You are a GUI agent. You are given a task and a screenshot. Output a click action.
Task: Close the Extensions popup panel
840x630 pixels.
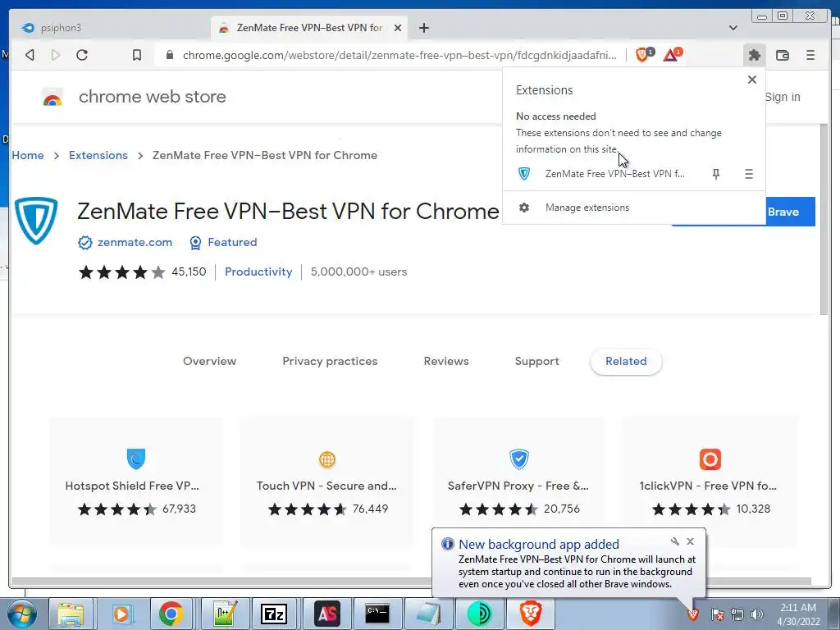752,80
